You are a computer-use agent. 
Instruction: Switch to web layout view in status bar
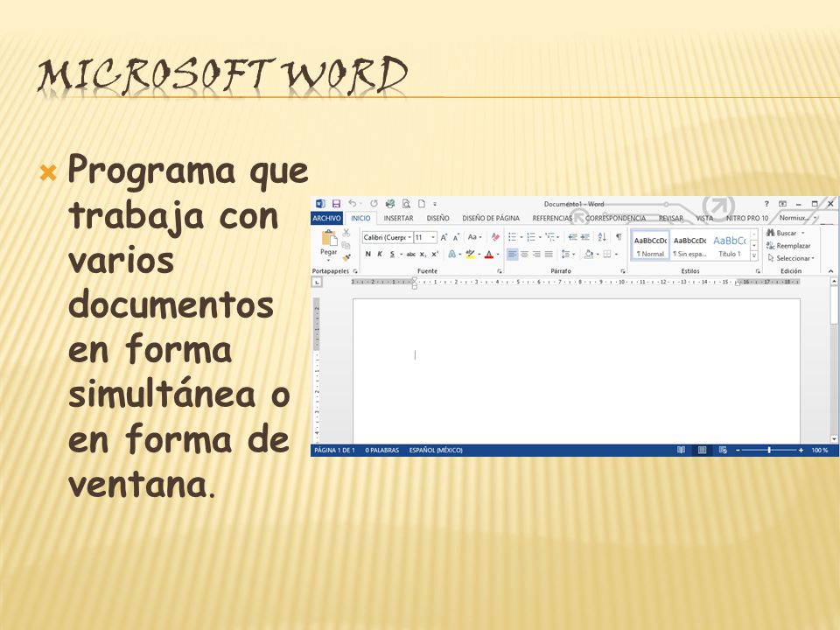(x=723, y=450)
